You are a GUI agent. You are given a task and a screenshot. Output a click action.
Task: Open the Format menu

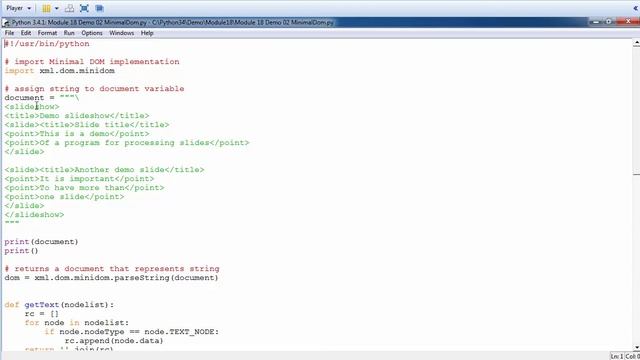[47, 33]
